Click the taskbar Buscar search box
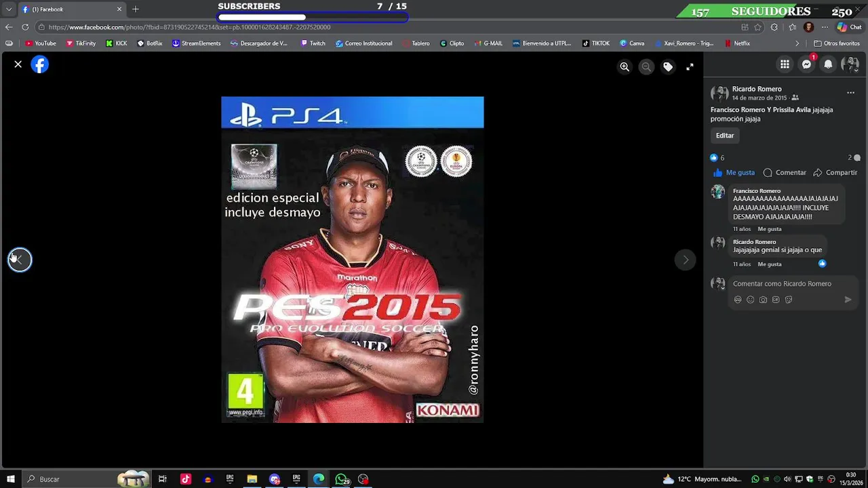The width and height of the screenshot is (868, 488). tap(87, 479)
